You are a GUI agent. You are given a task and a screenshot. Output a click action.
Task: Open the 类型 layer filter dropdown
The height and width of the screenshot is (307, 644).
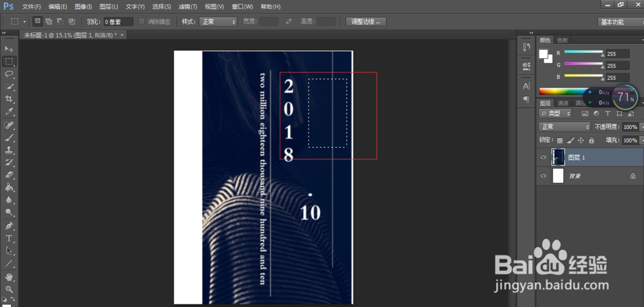[555, 113]
